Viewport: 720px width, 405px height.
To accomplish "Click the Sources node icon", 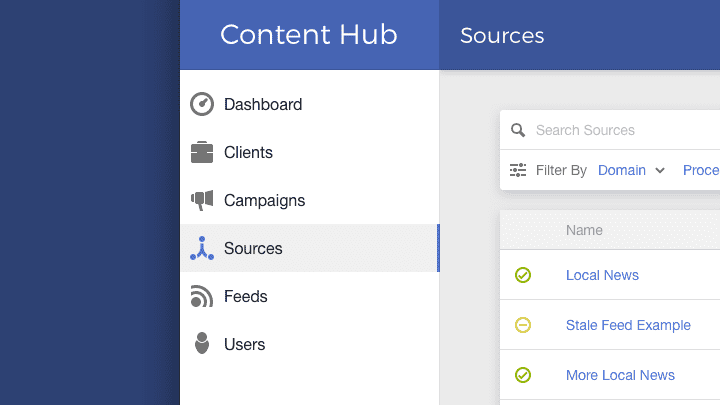I will [x=202, y=248].
